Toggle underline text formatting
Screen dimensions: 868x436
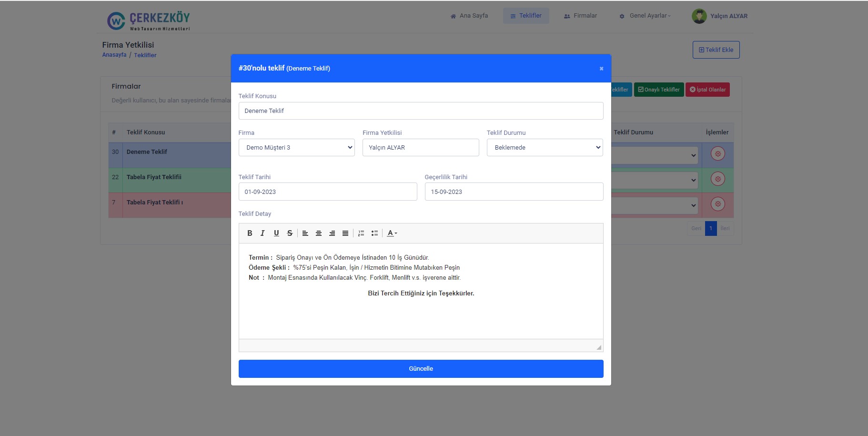click(276, 233)
